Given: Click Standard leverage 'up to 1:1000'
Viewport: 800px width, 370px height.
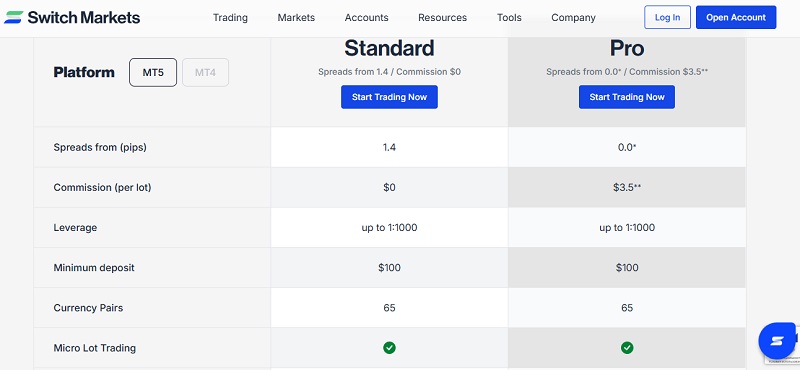Looking at the screenshot, I should tap(389, 228).
